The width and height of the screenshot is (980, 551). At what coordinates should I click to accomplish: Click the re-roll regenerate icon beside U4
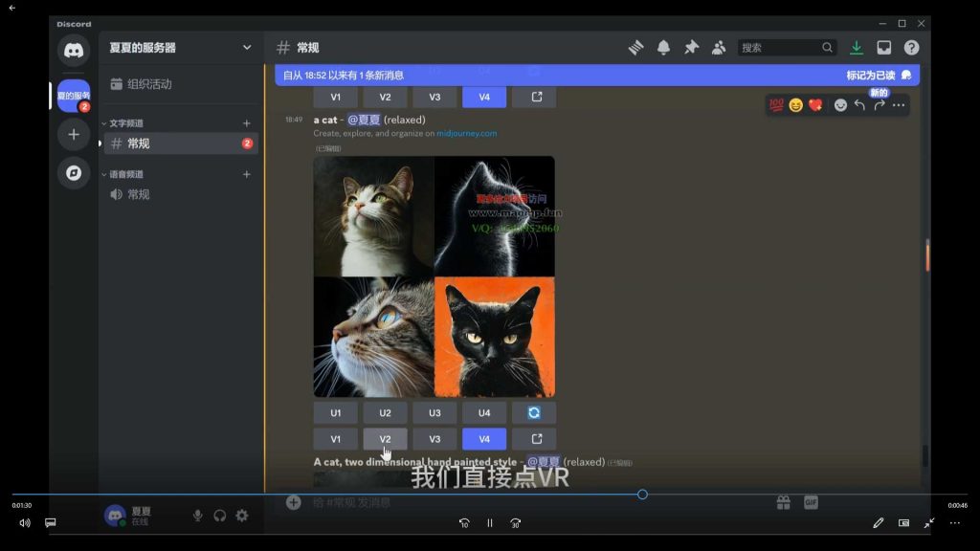[x=534, y=412]
